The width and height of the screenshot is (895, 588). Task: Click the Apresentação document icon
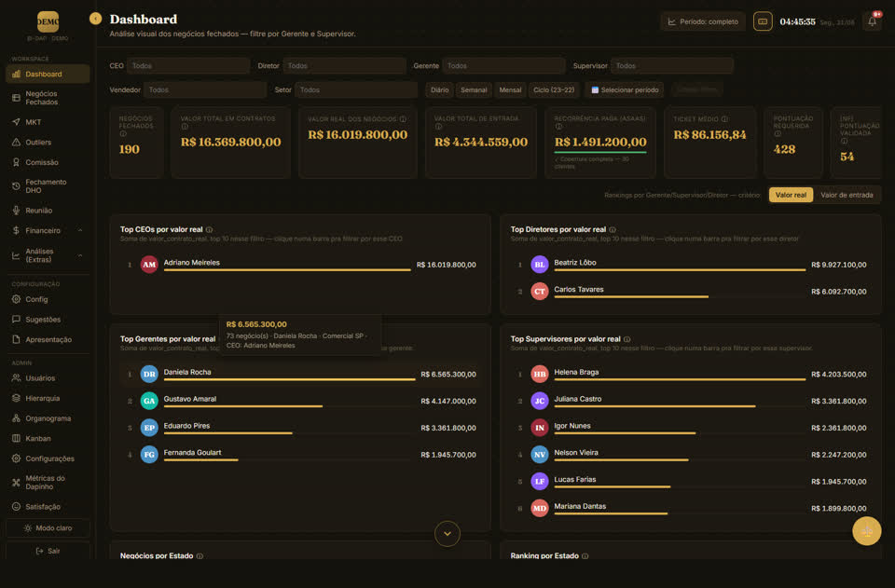tap(16, 339)
